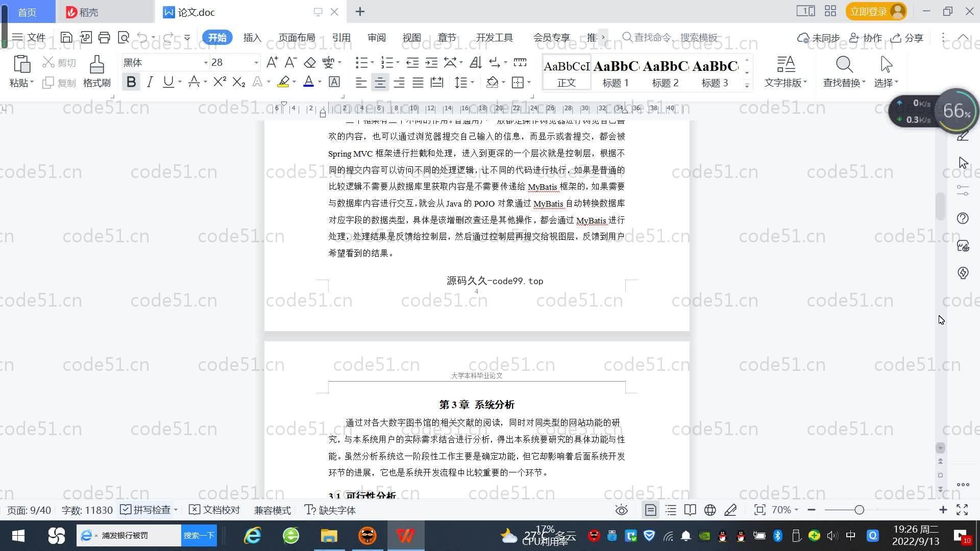
Task: Click Document Proofreading in status bar
Action: tap(214, 510)
